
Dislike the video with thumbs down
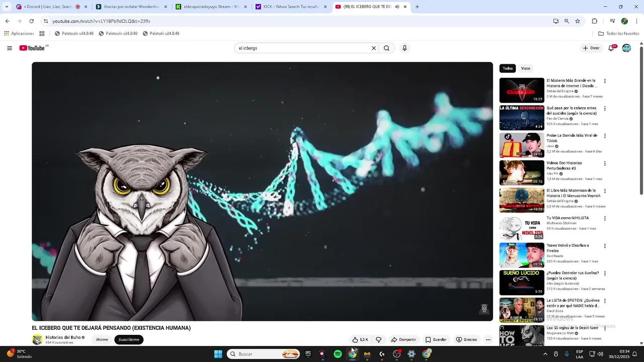379,340
